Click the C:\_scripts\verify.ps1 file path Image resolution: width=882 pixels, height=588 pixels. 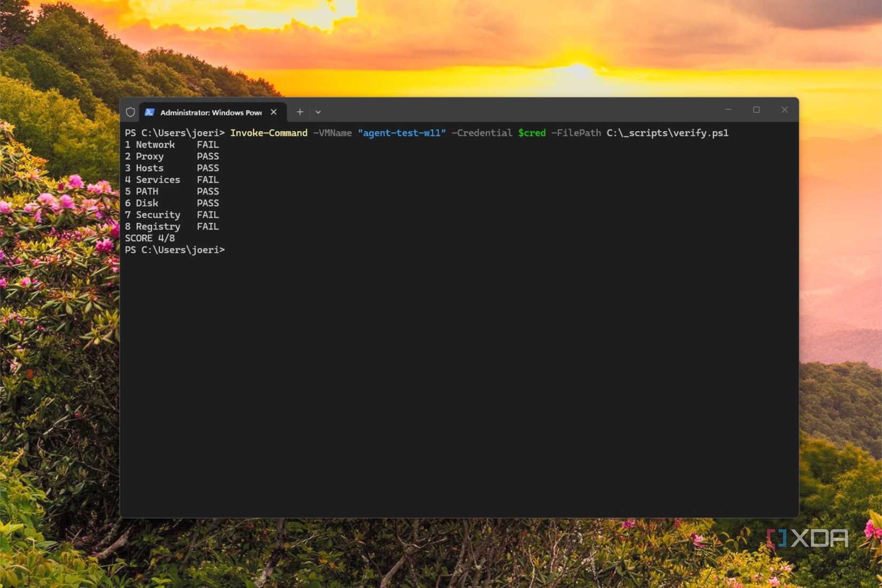point(668,133)
